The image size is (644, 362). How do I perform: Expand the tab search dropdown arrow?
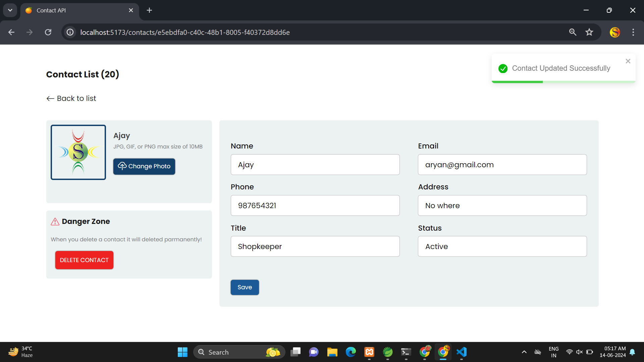[10, 10]
